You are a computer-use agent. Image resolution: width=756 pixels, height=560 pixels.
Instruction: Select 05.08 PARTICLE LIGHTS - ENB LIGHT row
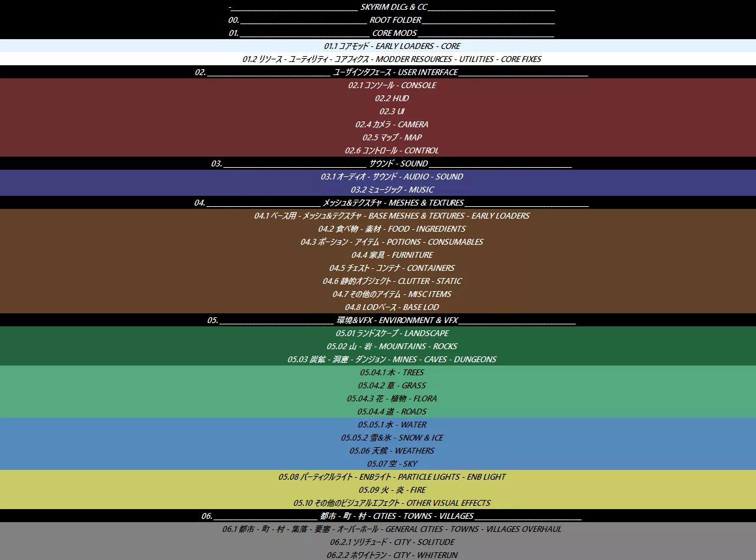pos(378,476)
